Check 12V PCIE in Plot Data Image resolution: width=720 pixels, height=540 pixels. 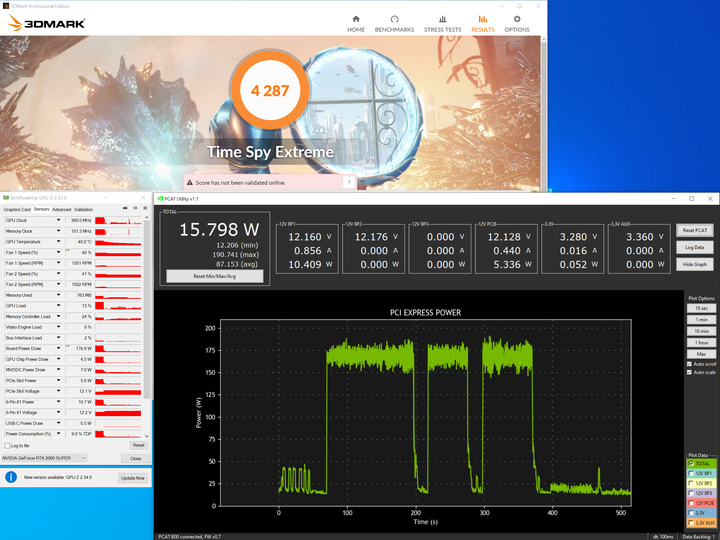click(x=691, y=503)
